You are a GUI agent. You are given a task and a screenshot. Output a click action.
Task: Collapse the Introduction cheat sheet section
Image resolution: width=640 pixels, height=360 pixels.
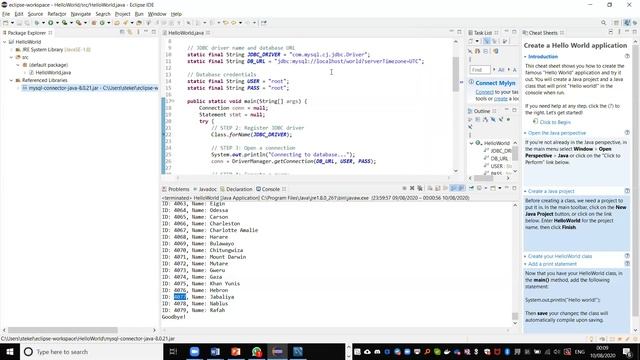pos(525,57)
